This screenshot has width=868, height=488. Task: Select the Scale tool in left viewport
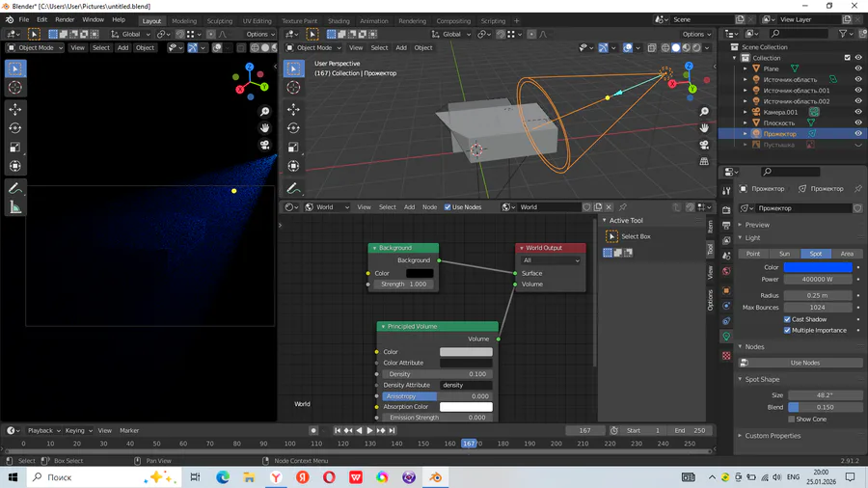(x=14, y=148)
